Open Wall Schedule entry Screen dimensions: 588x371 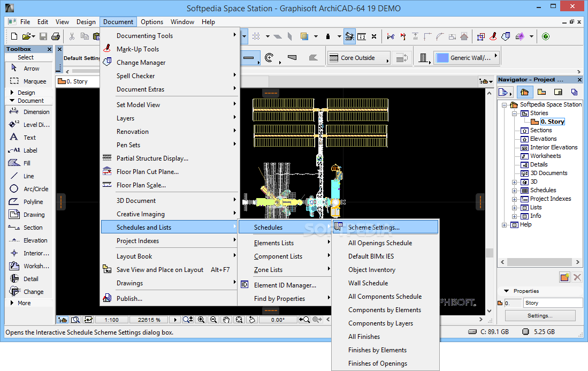coord(368,283)
